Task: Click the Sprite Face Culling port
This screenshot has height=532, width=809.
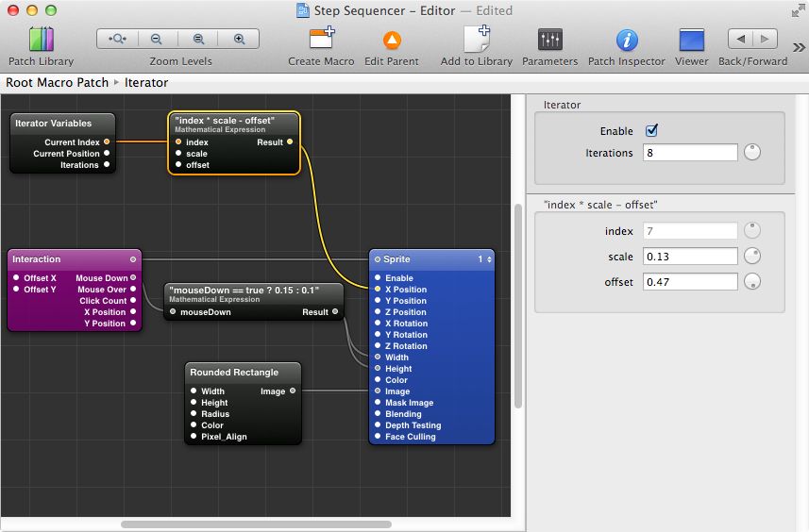Action: click(x=378, y=436)
